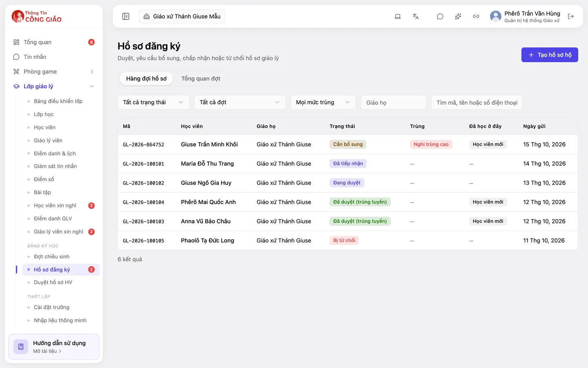Click the logout icon
The height and width of the screenshot is (368, 588).
[x=571, y=16]
